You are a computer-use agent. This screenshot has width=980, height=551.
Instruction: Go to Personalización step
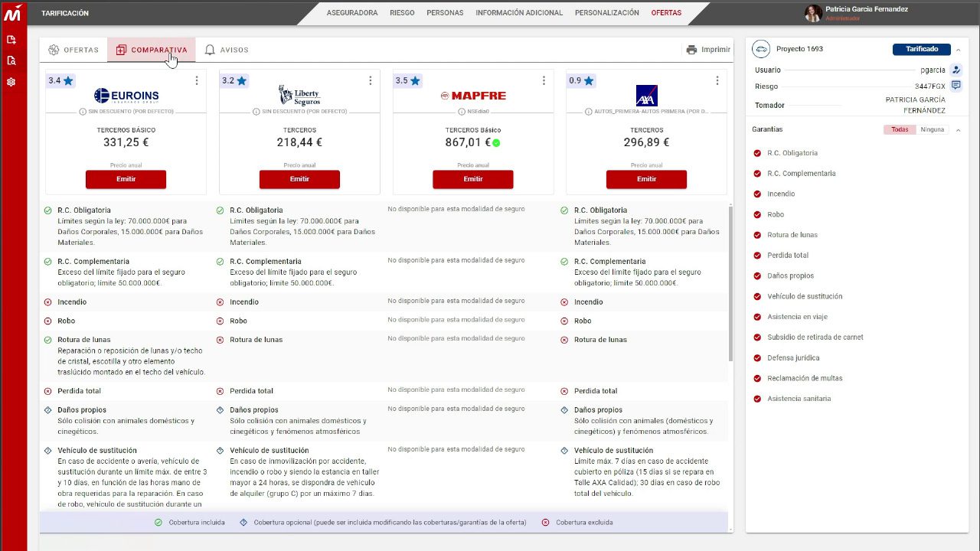pyautogui.click(x=607, y=13)
